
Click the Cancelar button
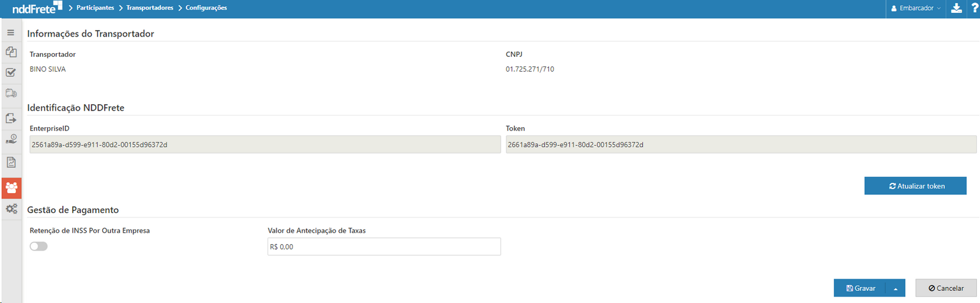click(x=946, y=288)
